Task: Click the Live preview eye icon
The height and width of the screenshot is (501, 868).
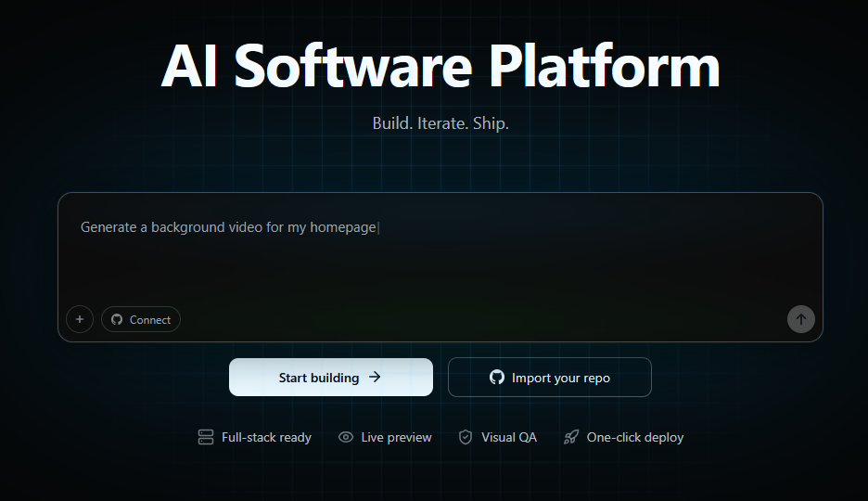Action: (x=345, y=437)
